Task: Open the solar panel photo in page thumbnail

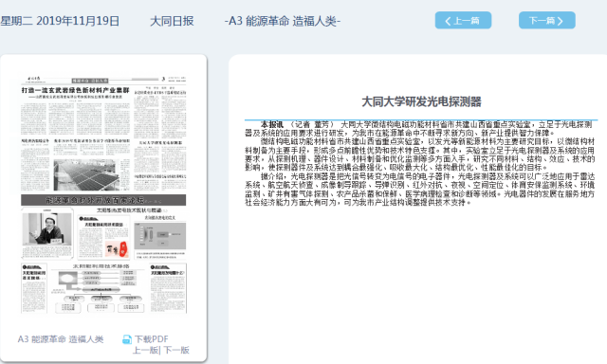Action: 86,174
